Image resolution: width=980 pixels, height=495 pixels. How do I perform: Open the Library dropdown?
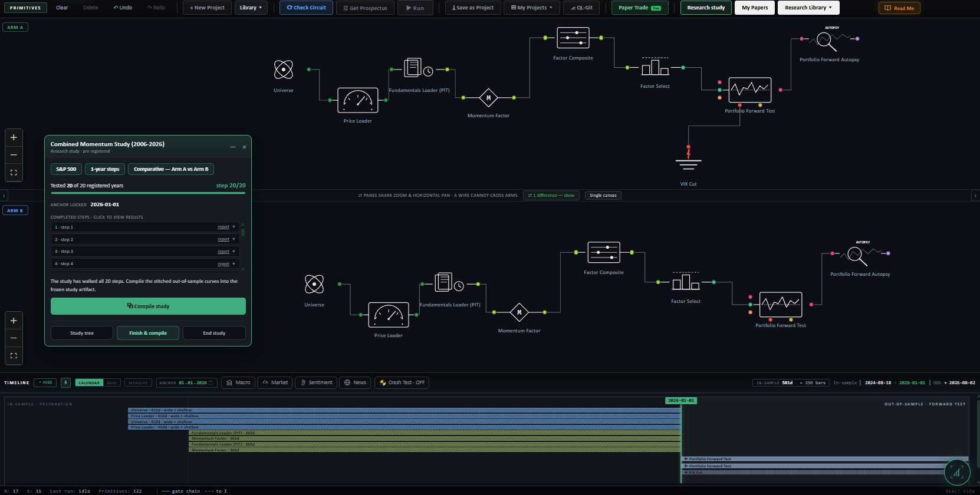[x=251, y=8]
